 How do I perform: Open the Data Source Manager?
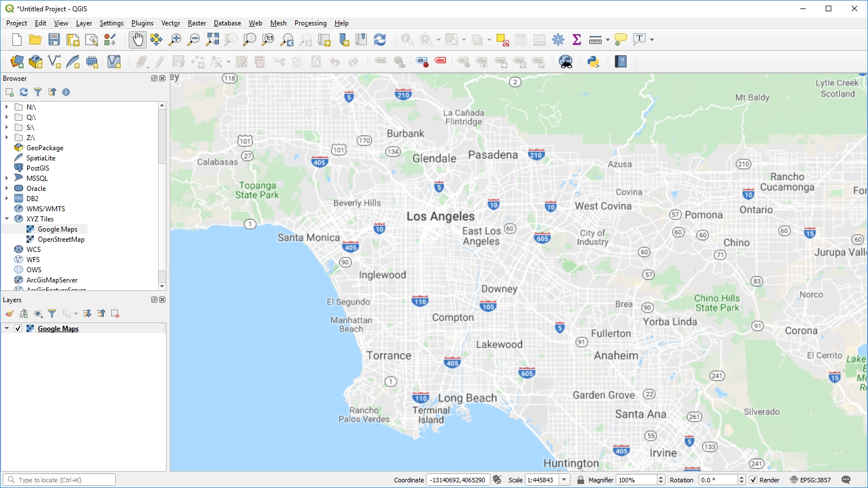click(x=16, y=61)
